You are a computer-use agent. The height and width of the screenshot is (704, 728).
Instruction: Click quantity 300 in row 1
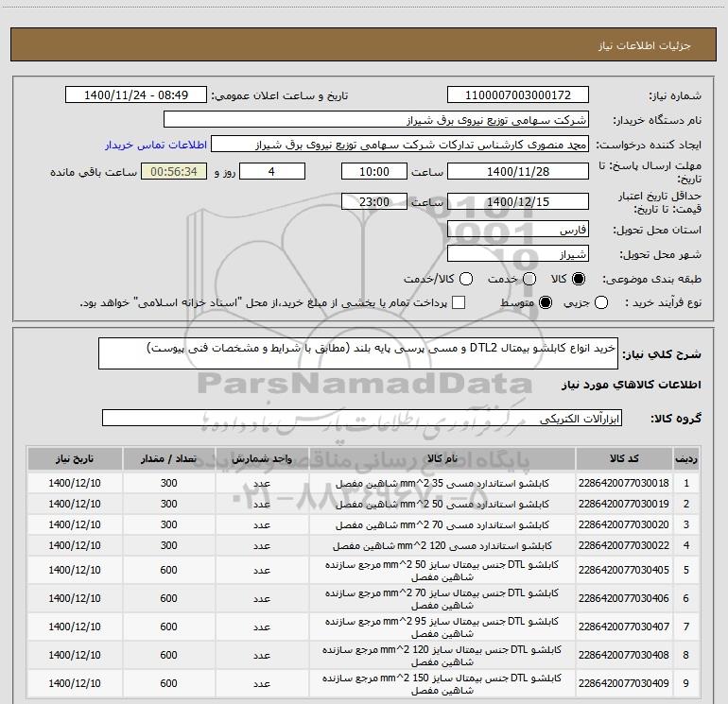click(168, 483)
